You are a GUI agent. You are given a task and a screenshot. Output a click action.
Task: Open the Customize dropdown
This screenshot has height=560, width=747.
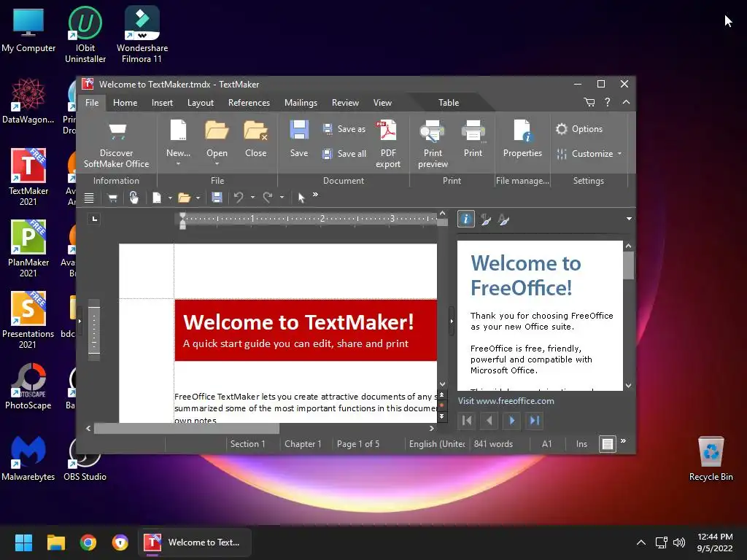(589, 154)
